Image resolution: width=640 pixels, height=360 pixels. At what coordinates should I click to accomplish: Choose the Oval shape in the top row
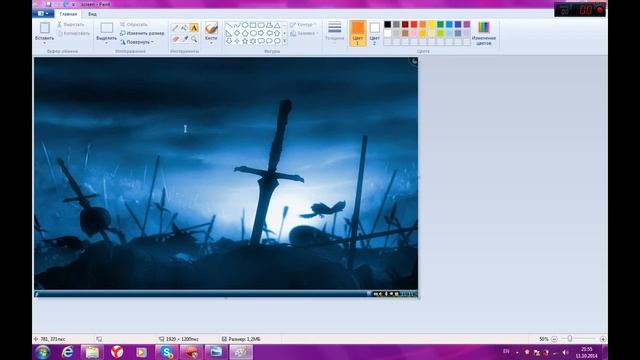(x=245, y=25)
